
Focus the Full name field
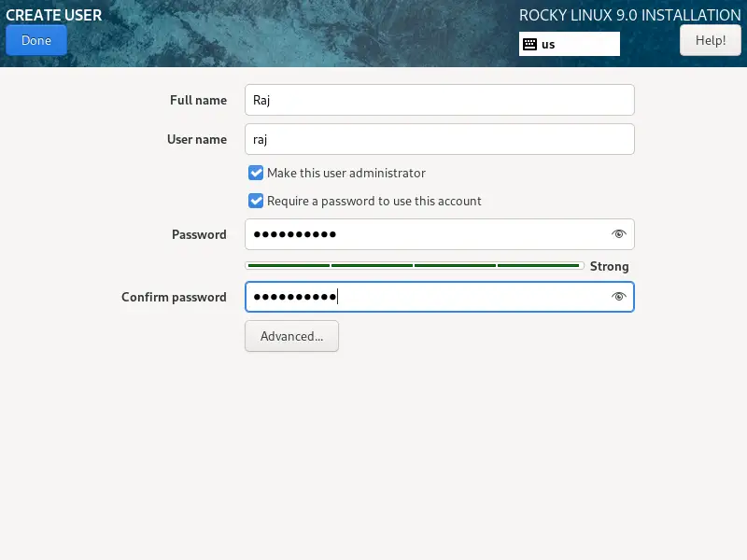click(439, 100)
